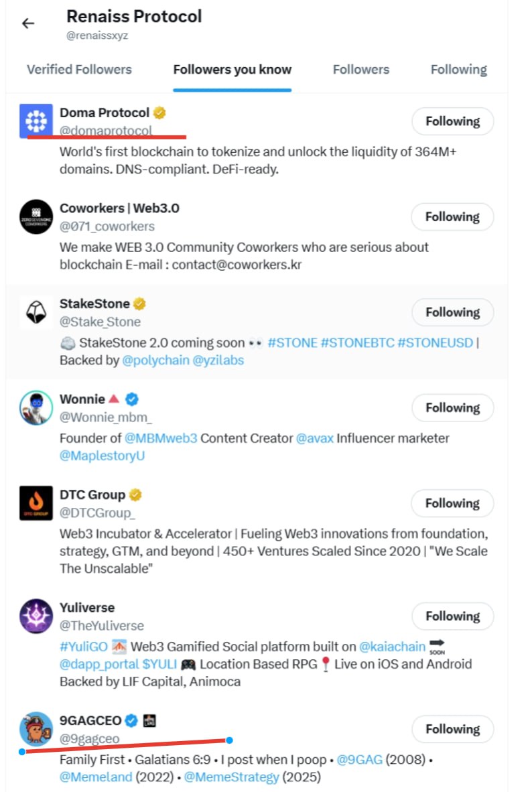
Task: View Wonnie's profile picture
Action: [x=36, y=407]
